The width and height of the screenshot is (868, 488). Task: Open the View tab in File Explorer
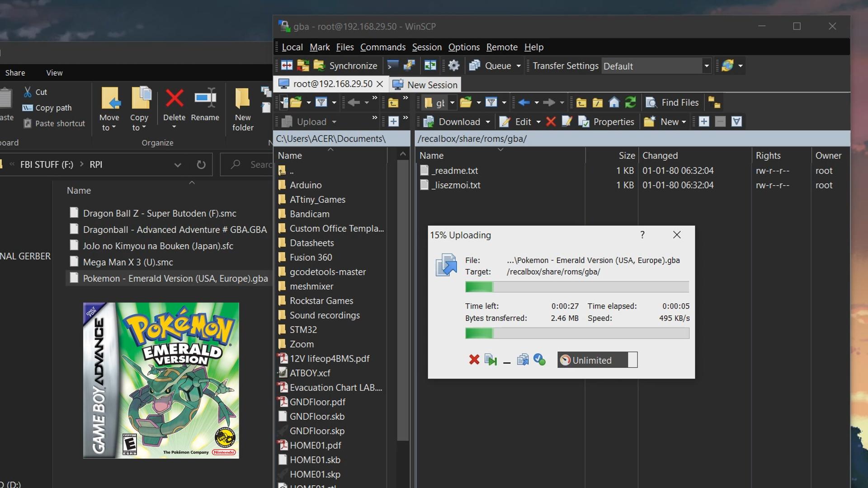click(x=54, y=73)
